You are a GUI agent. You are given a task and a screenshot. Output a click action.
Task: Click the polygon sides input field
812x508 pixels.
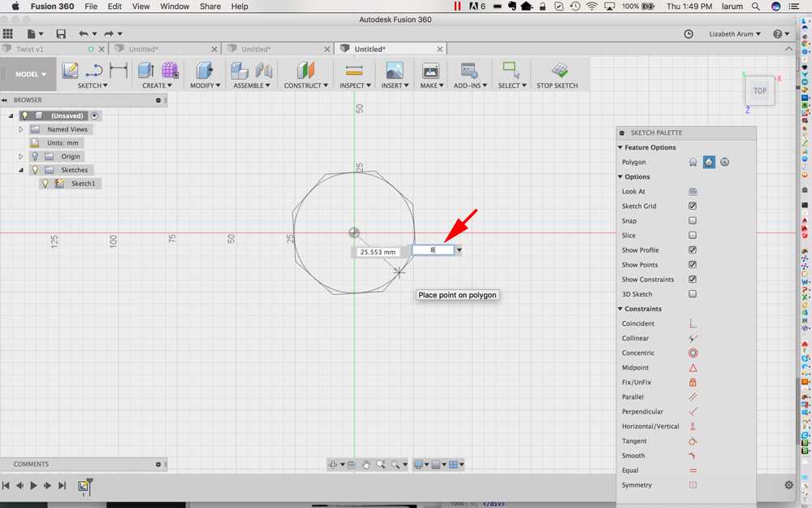[433, 250]
